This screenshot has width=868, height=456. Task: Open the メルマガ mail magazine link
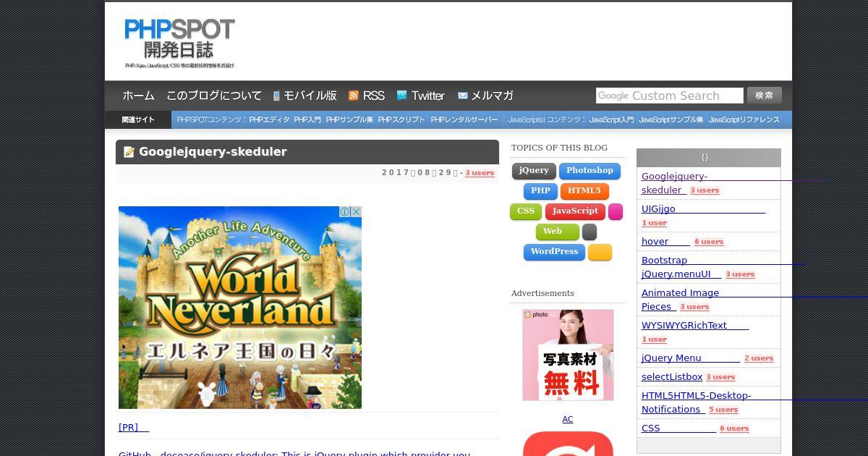click(x=485, y=96)
